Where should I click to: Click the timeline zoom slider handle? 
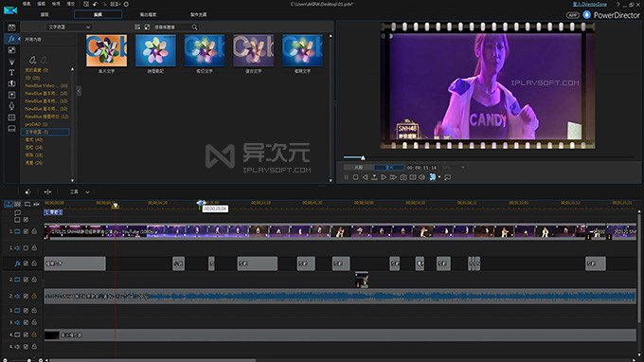[28, 360]
